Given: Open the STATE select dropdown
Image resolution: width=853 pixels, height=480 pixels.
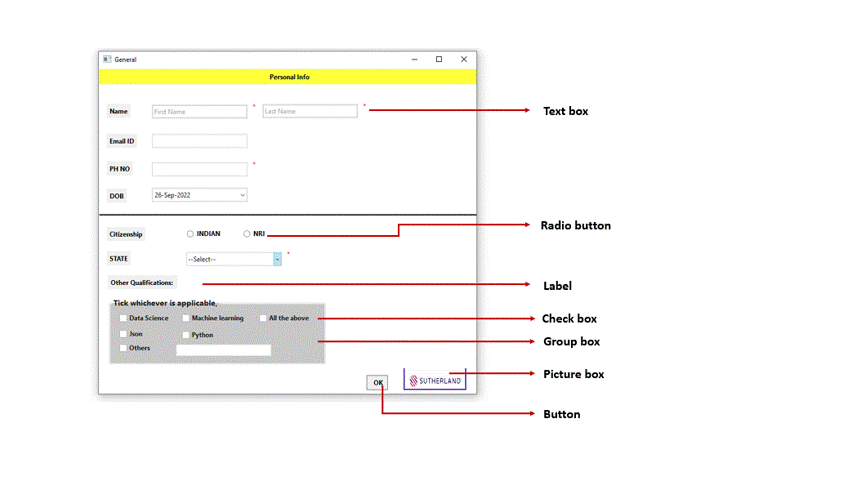Looking at the screenshot, I should coord(277,259).
